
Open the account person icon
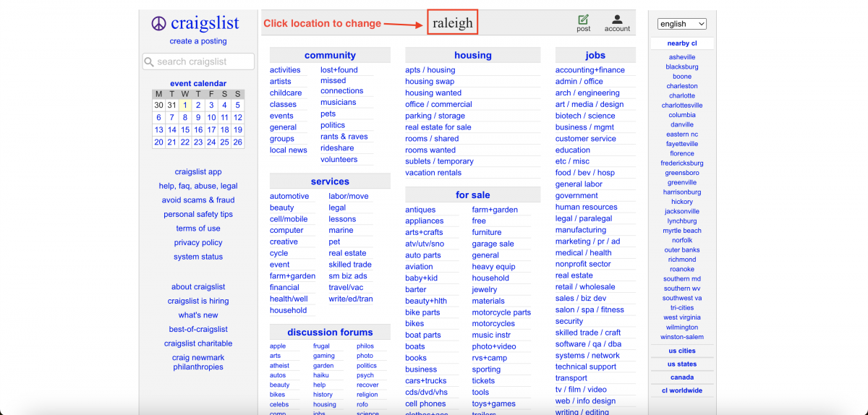pos(617,20)
